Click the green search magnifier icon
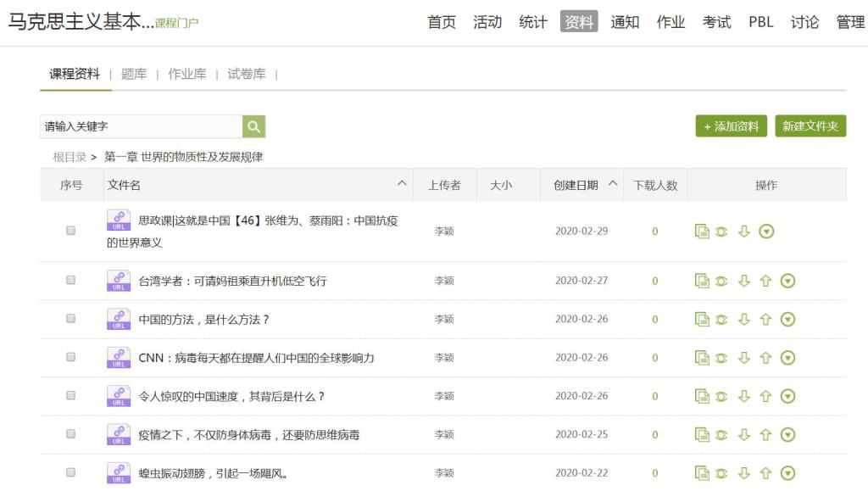 [253, 126]
